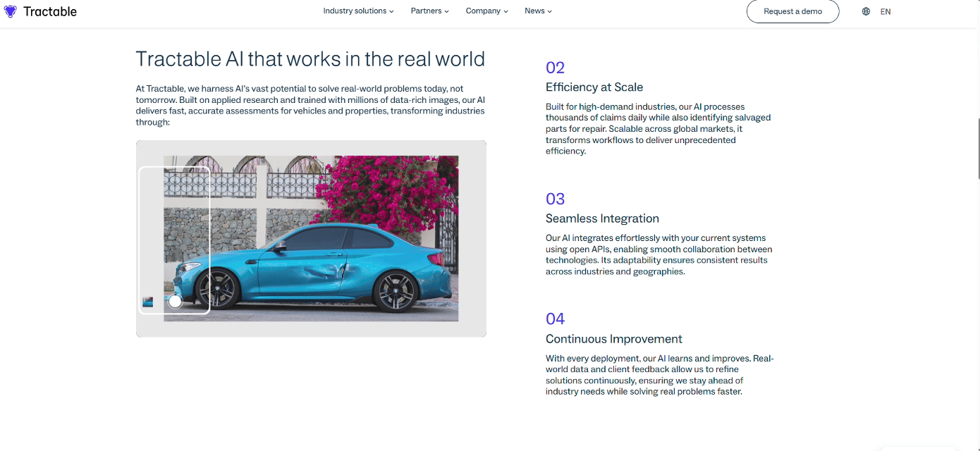Expand the Industry solutions chevron
The image size is (980, 451).
pos(391,11)
